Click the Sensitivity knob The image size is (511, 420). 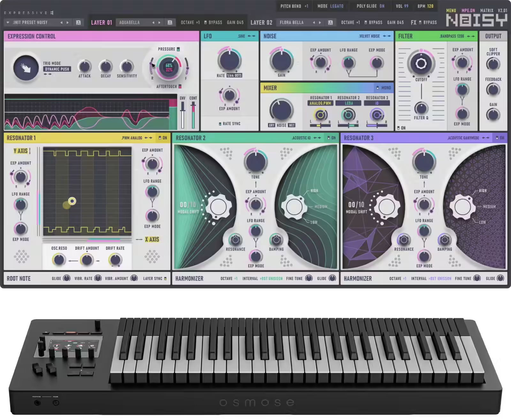(127, 66)
